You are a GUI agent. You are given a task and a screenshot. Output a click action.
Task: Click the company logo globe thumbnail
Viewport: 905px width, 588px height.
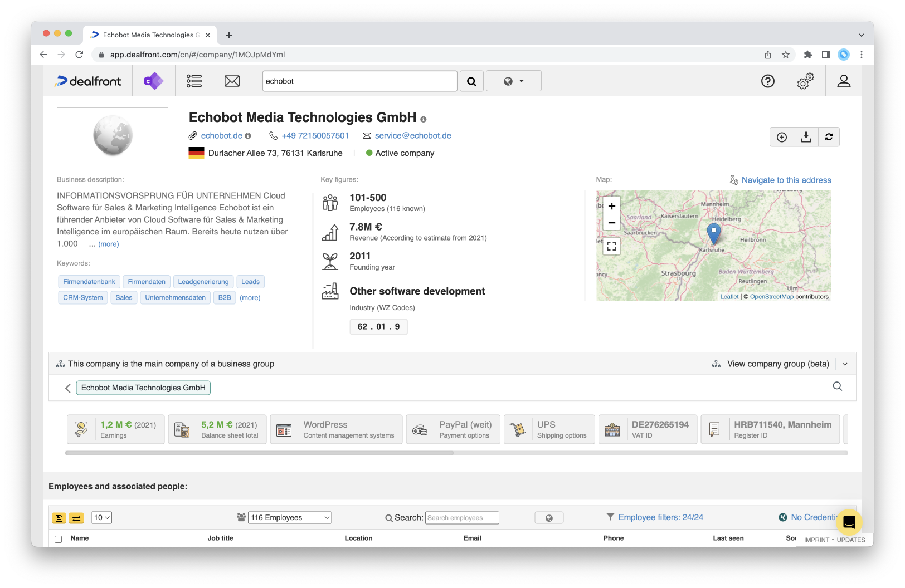113,135
